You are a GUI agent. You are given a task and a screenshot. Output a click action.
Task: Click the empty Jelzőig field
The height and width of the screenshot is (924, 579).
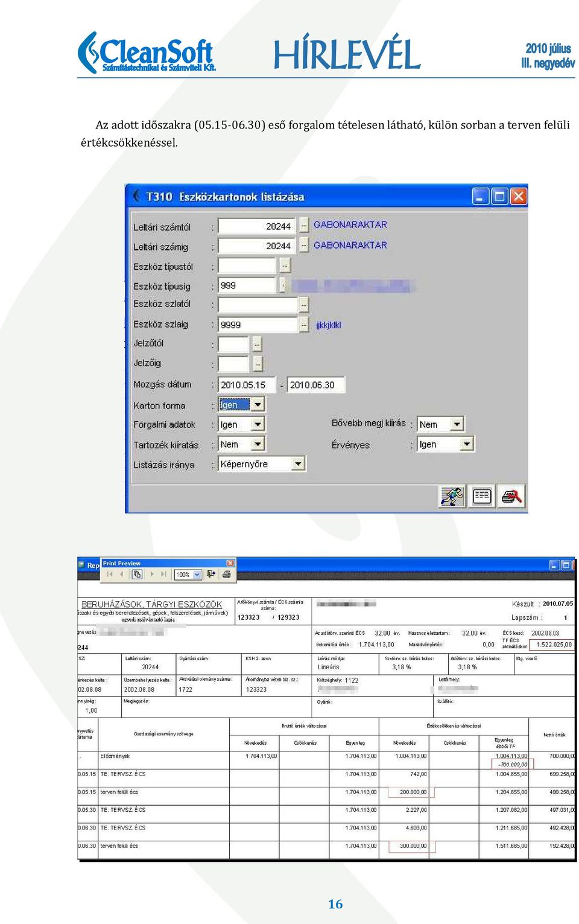[x=233, y=365]
